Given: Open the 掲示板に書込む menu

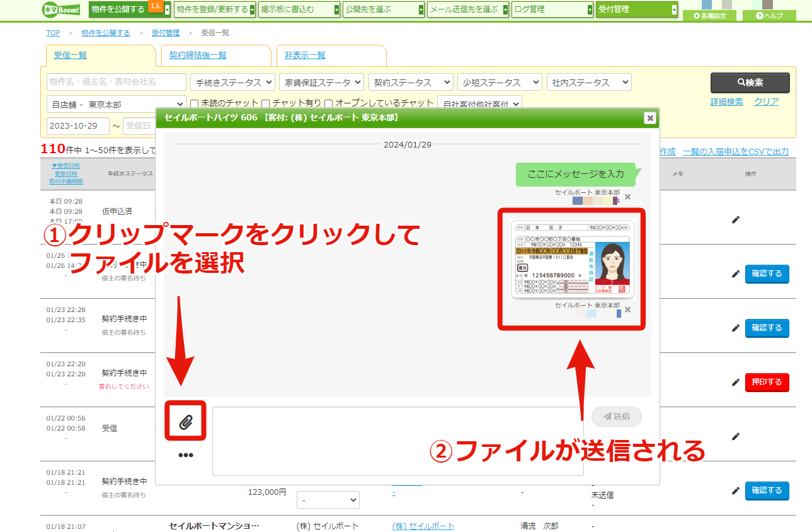Looking at the screenshot, I should [x=299, y=9].
